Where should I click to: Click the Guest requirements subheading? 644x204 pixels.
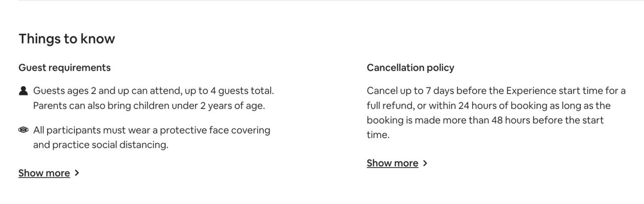click(x=64, y=67)
